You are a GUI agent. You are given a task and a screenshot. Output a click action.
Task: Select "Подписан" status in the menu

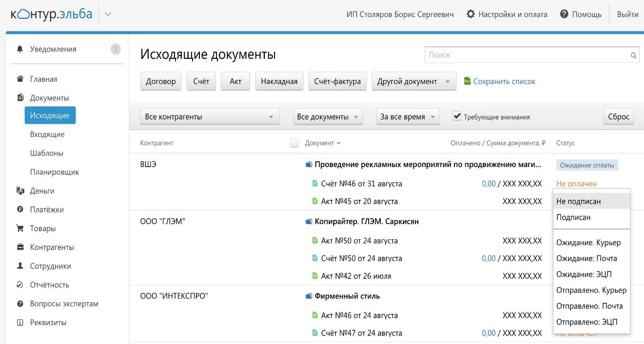[x=573, y=217]
